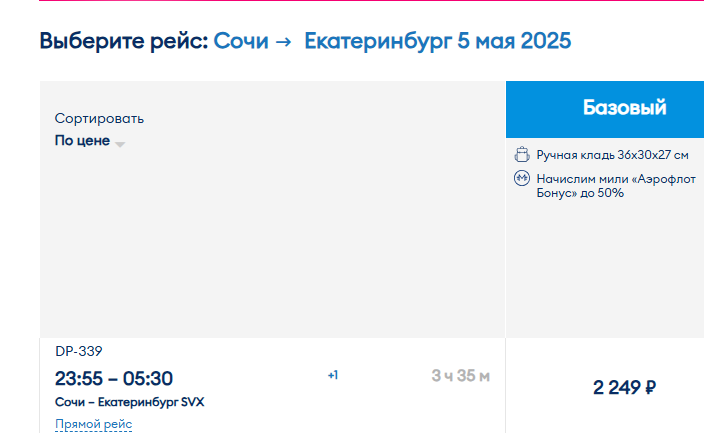Click the '+1' next-day arrival indicator
This screenshot has width=704, height=433.
(x=333, y=375)
